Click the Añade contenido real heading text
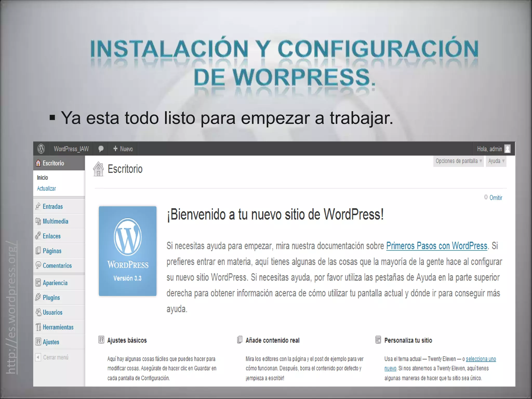532x399 pixels. pyautogui.click(x=272, y=340)
